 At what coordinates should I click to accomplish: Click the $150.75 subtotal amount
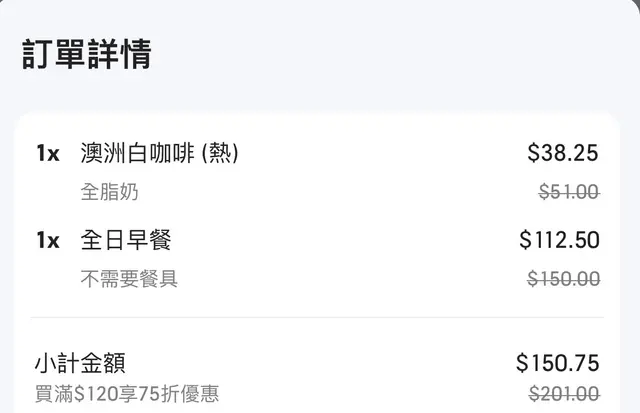click(x=557, y=362)
